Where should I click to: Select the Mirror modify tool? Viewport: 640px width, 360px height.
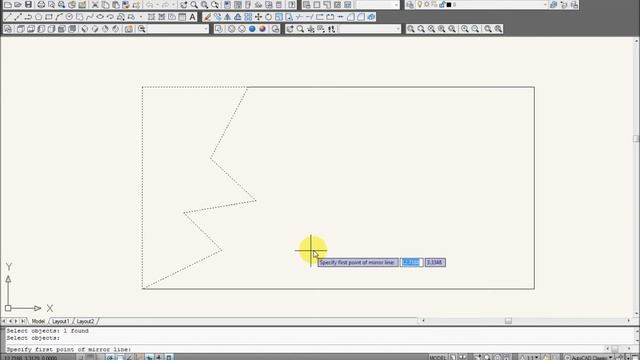(x=228, y=17)
